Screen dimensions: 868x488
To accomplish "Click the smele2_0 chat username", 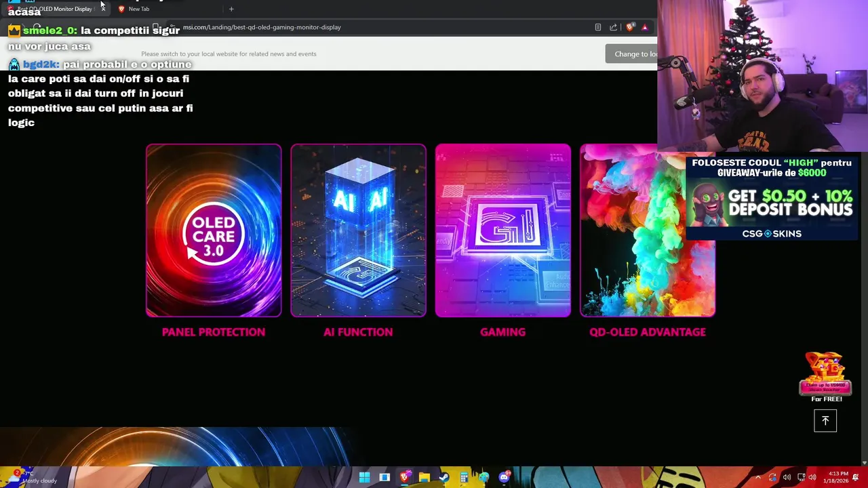I will pyautogui.click(x=50, y=30).
